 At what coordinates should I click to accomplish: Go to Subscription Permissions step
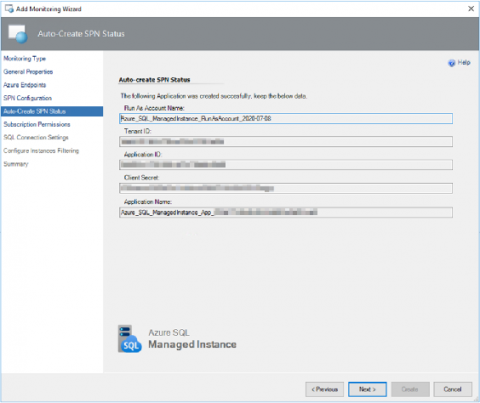click(37, 124)
